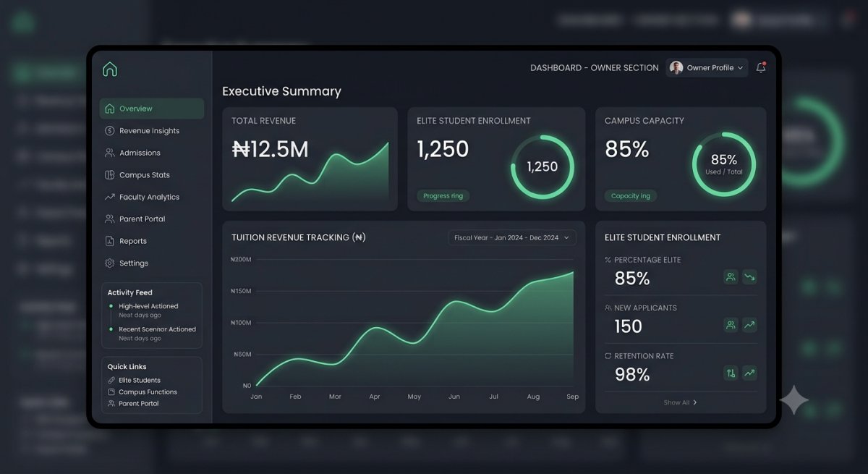
Task: Click the people icon in New Applicants row
Action: pos(731,326)
